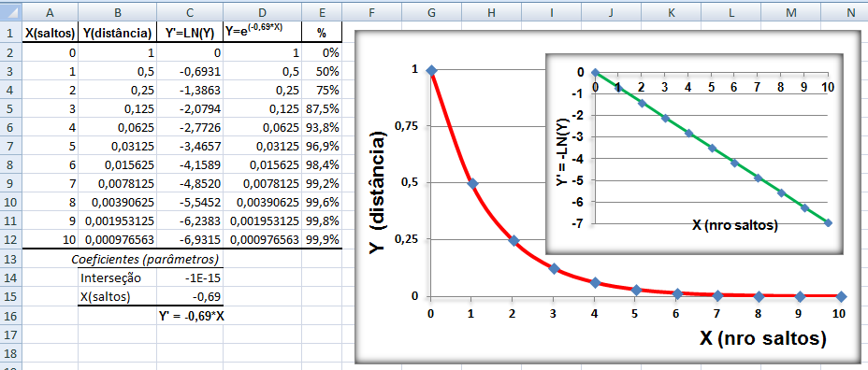Select percentage cell 93,8%
The image size is (868, 370).
(x=322, y=128)
